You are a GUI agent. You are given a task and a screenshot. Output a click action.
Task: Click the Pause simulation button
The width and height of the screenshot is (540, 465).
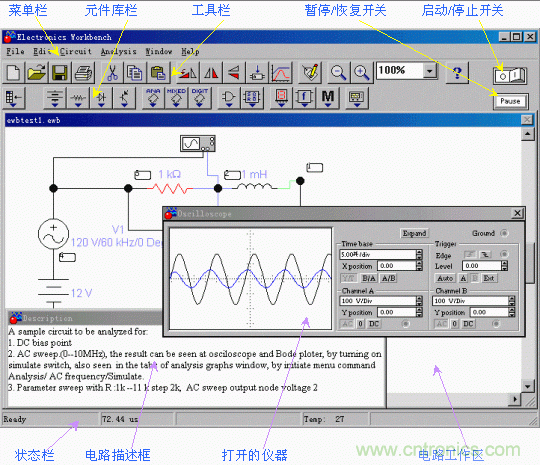510,101
